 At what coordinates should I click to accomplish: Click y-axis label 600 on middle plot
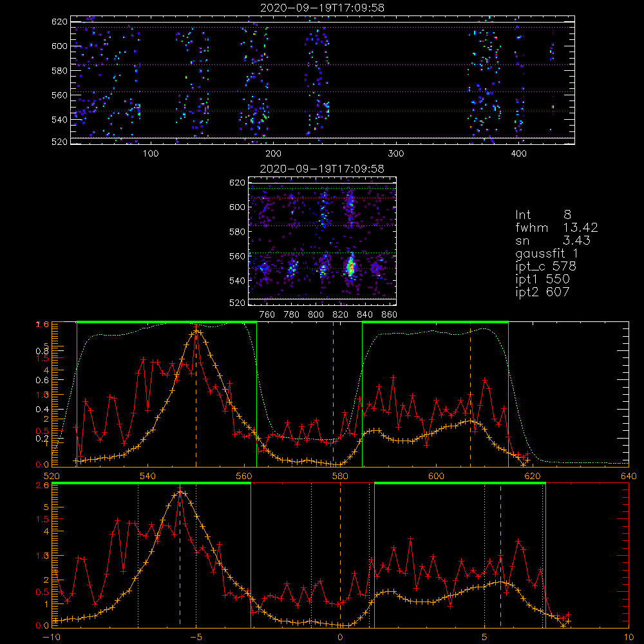[x=237, y=207]
